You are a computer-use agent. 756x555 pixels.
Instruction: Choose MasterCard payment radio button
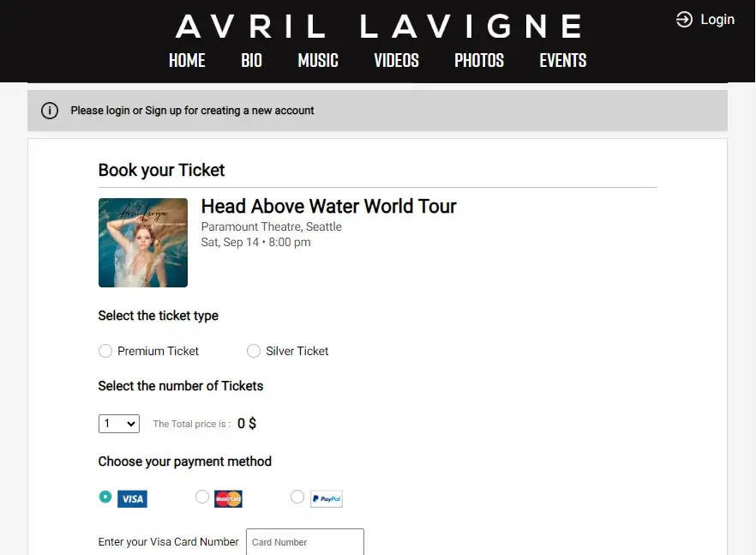tap(202, 497)
